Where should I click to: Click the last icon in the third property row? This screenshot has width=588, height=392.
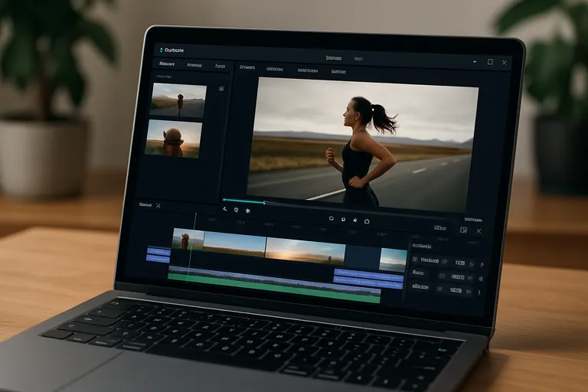(x=479, y=292)
